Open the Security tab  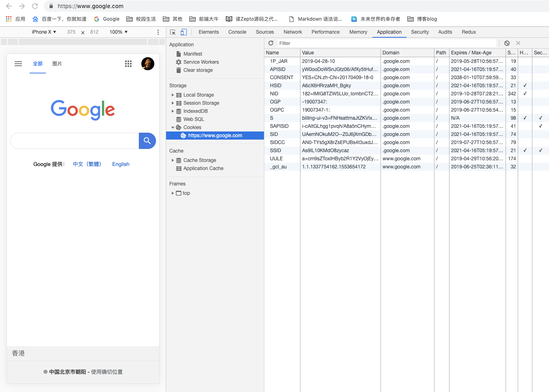coord(420,32)
